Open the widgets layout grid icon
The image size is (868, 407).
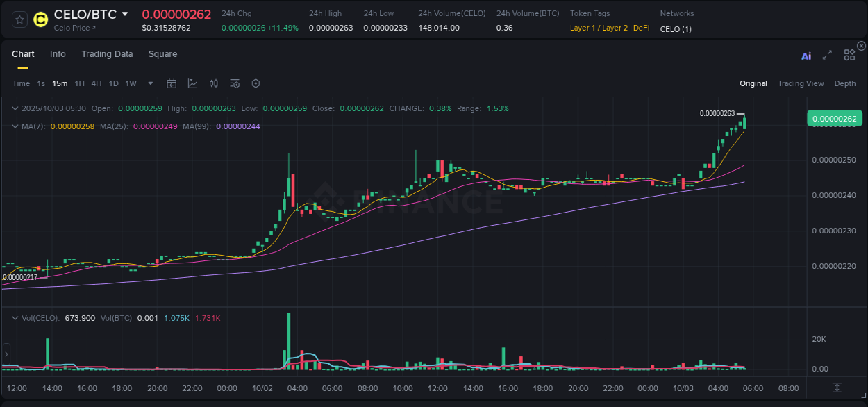coord(849,56)
